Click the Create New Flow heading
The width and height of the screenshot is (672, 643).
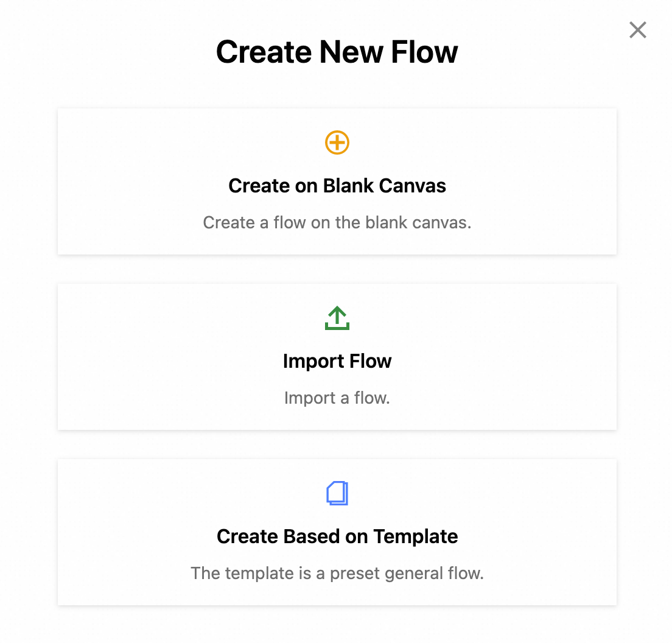tap(337, 52)
